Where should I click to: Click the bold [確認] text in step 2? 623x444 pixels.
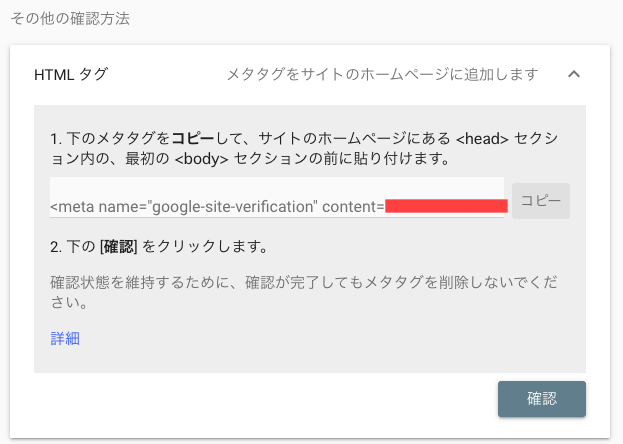pos(118,247)
